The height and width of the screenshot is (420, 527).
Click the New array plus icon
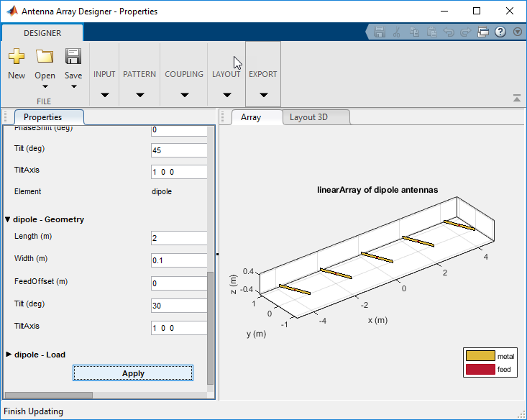[x=17, y=56]
